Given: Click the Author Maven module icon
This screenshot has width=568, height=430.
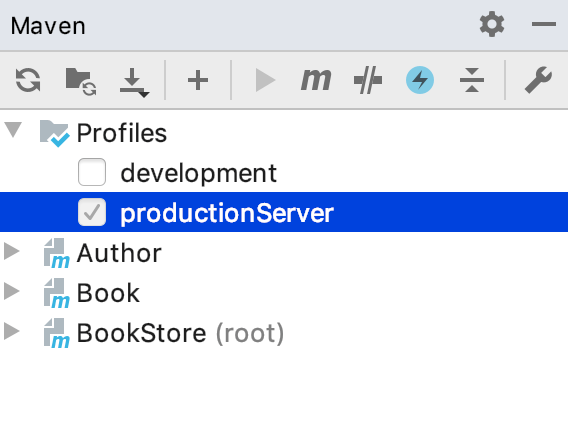Looking at the screenshot, I should point(57,253).
